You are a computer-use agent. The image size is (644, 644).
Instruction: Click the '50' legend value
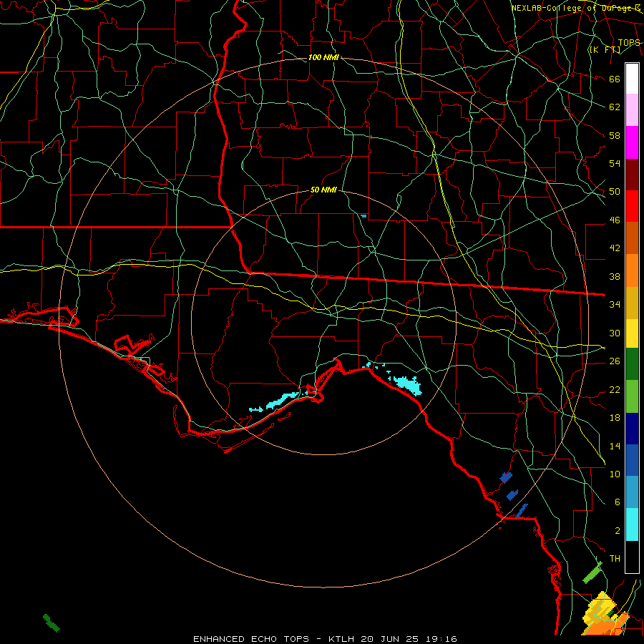(x=615, y=192)
